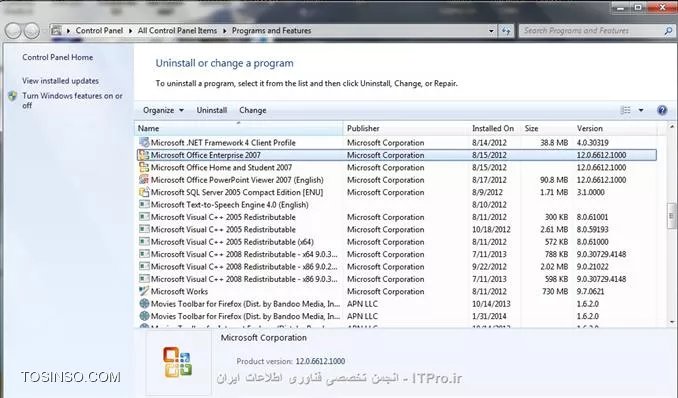Click the large Office logo in the details pane
This screenshot has width=678, height=398.
(178, 362)
